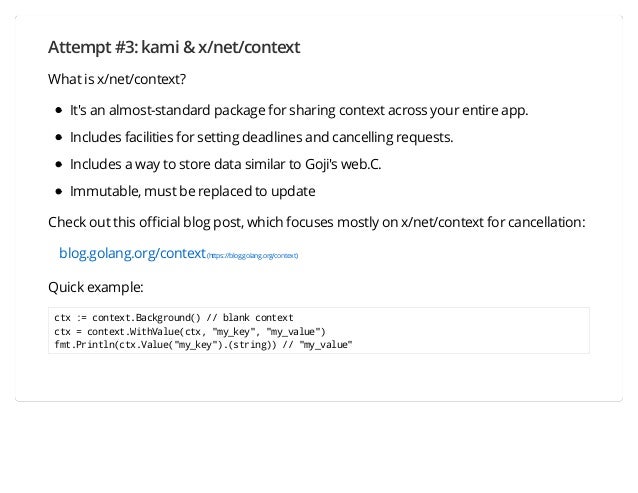The height and width of the screenshot is (493, 638).
Task: Click empty space right of the code text
Action: pos(468,331)
